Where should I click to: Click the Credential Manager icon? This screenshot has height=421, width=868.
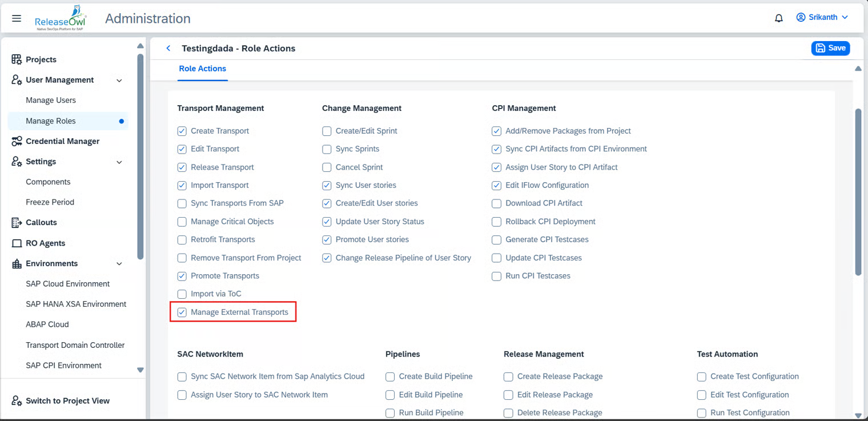coord(17,141)
